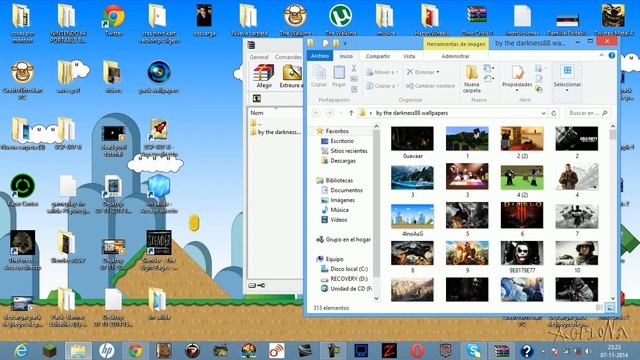Expand the Propiedades dropdown arrow
This screenshot has width=640, height=360.
coord(517,90)
